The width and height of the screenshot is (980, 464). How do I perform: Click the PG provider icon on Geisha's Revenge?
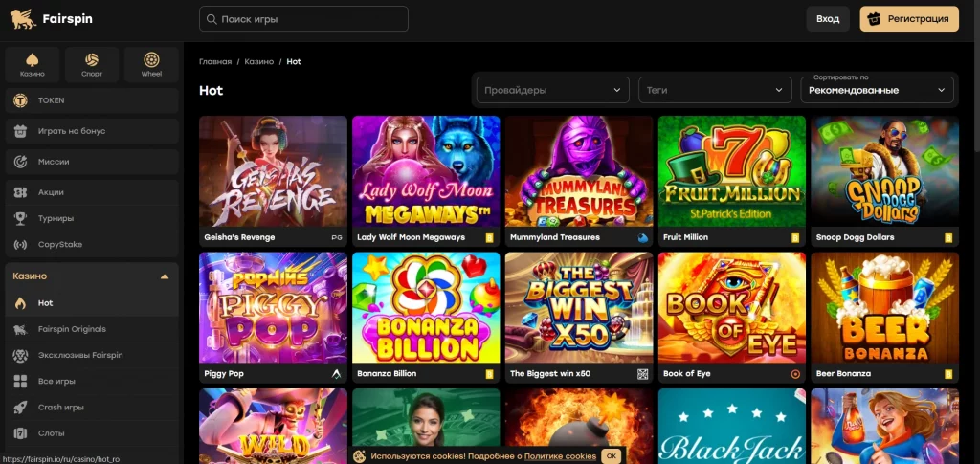(337, 238)
